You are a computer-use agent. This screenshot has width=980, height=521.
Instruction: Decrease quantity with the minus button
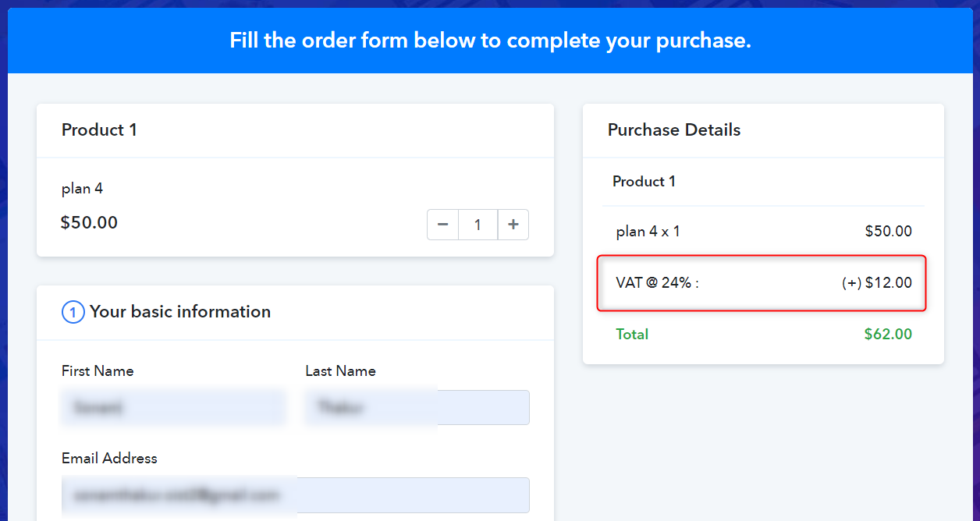[x=442, y=225]
